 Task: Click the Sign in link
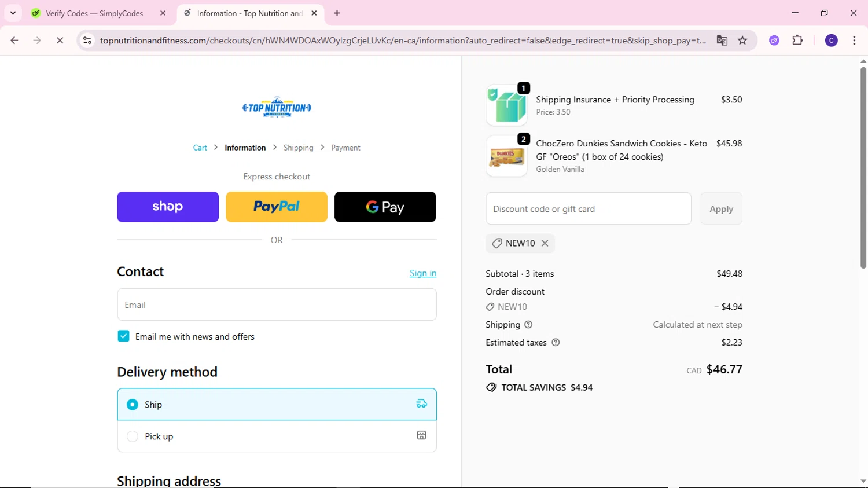423,273
